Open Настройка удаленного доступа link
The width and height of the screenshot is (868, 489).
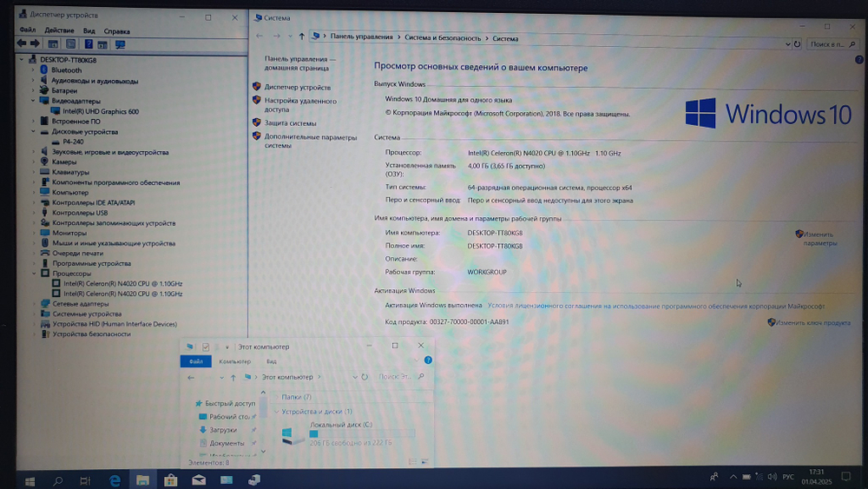coord(300,105)
